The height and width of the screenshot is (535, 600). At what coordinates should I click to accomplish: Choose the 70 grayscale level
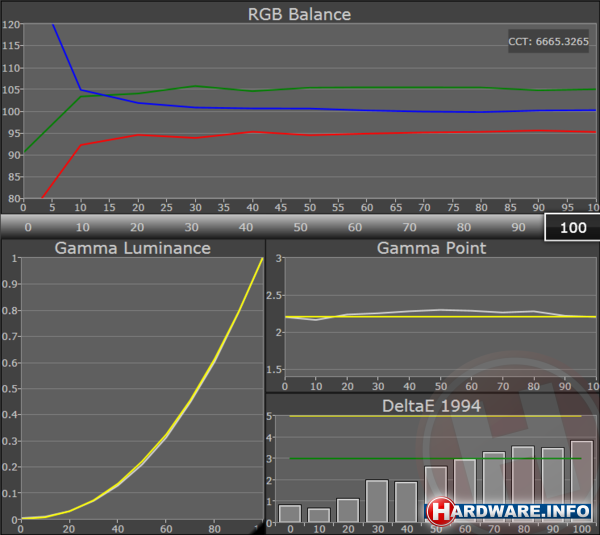pyautogui.click(x=408, y=227)
